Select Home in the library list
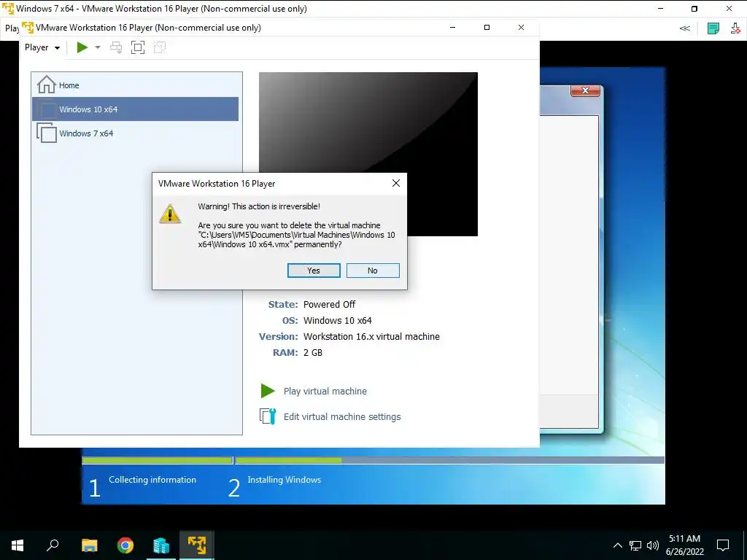747x560 pixels. click(135, 85)
